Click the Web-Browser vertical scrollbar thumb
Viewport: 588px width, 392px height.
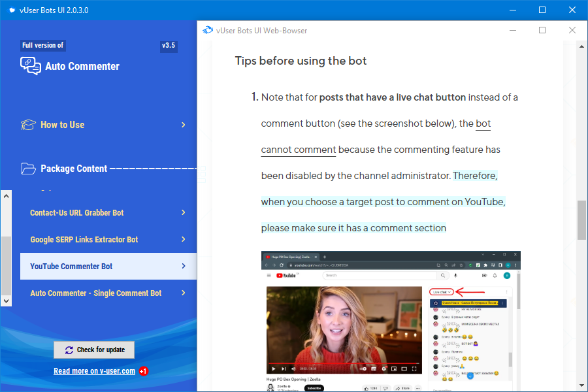(x=581, y=220)
